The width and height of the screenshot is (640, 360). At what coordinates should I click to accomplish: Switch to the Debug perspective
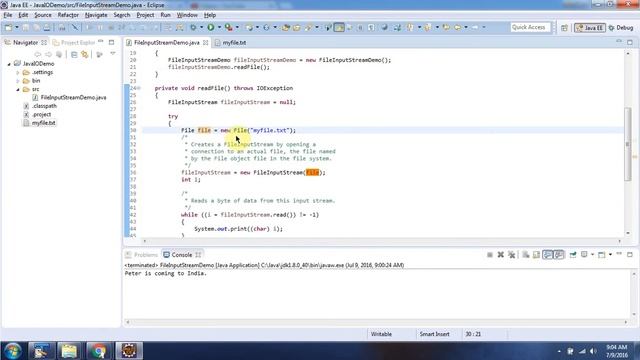click(621, 28)
